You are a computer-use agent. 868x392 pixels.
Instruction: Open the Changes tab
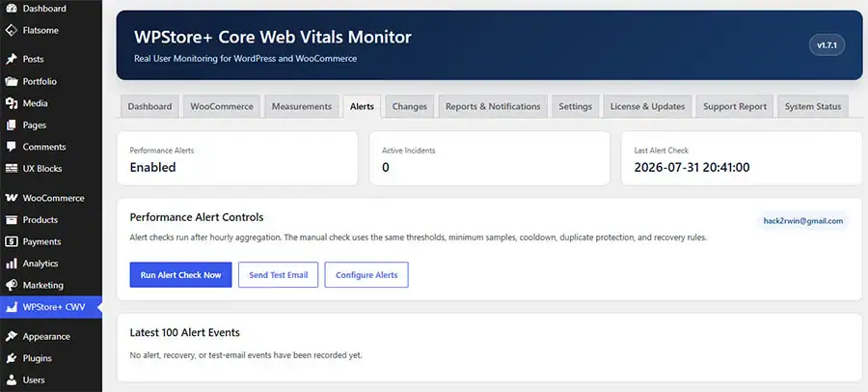[x=410, y=106]
